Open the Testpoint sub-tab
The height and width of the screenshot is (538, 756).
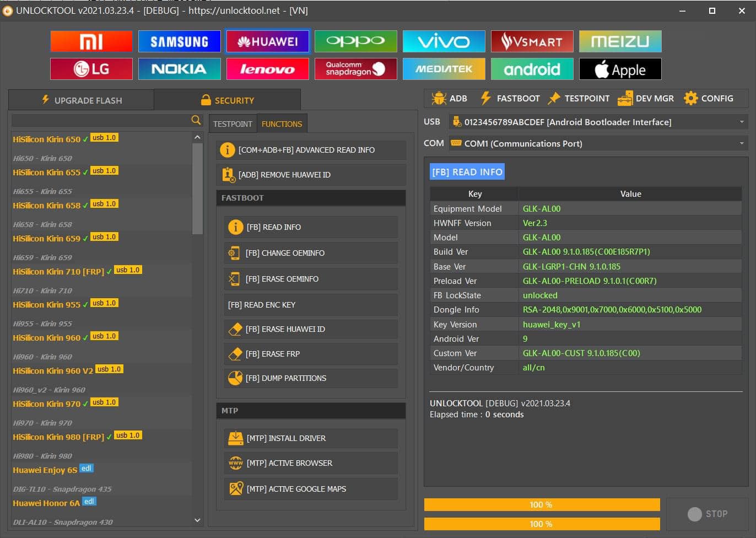pos(233,124)
